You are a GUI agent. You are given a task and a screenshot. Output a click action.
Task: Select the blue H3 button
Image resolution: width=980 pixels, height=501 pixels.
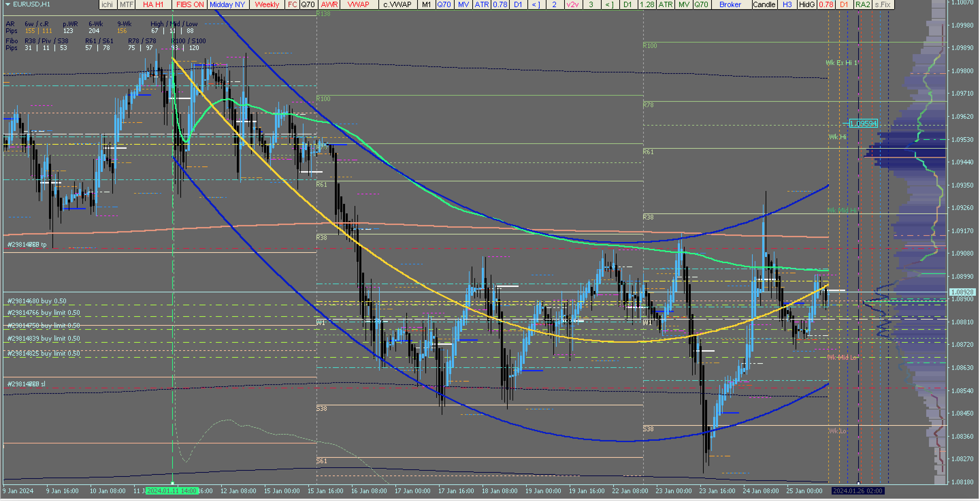(787, 4)
